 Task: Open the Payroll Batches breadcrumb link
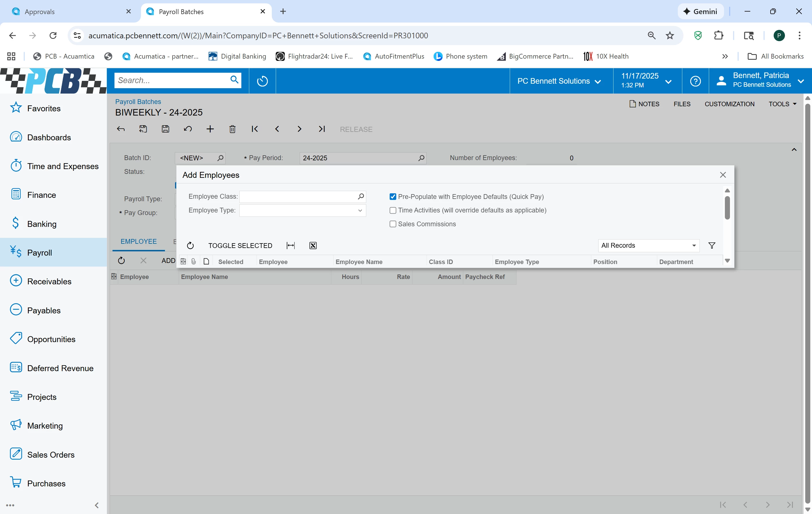[138, 101]
